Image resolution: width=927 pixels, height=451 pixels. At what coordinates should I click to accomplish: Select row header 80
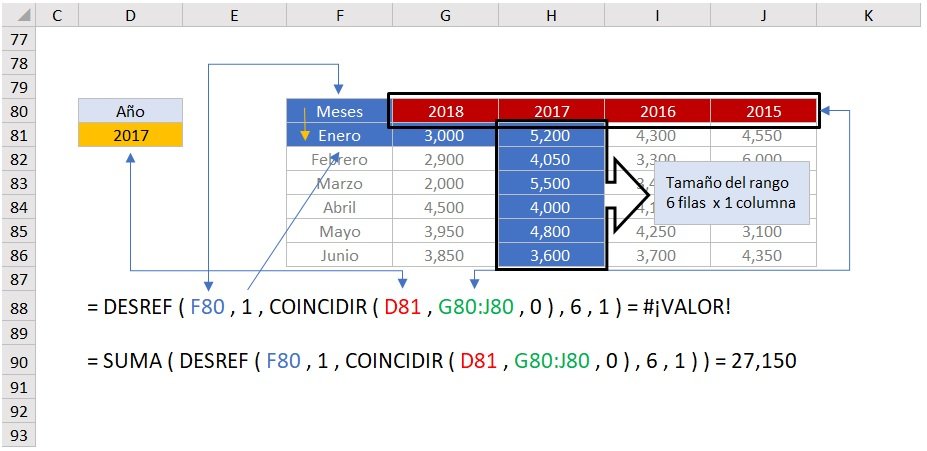click(19, 111)
